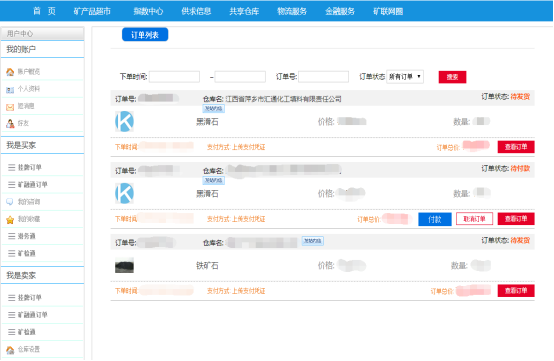Click the 订单号 search input field

[x=323, y=77]
